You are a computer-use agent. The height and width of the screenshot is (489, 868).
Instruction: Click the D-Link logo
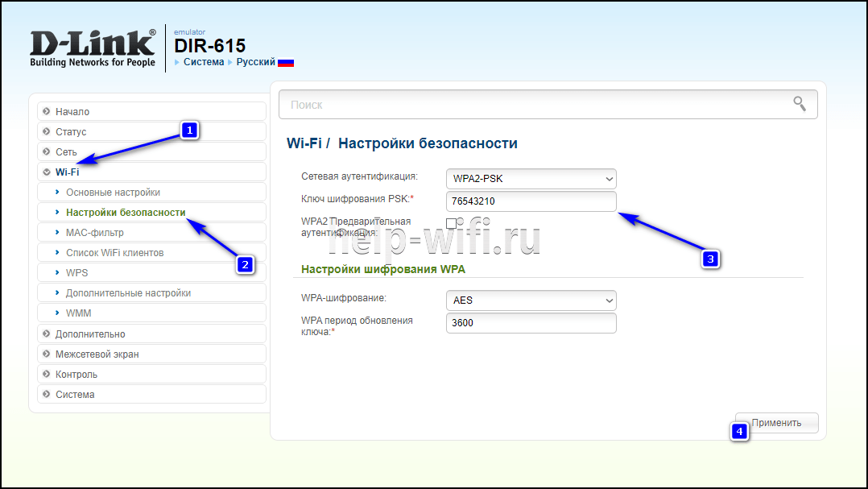point(93,48)
